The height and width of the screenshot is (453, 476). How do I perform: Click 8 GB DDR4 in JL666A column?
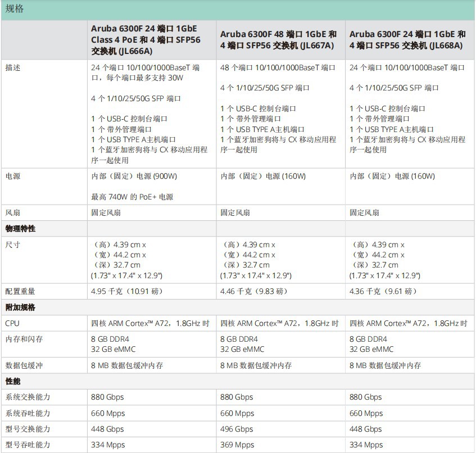point(110,339)
